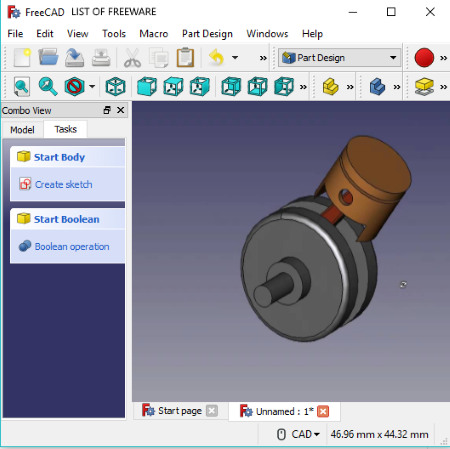This screenshot has height=449, width=450.
Task: Click the Boolean operation link
Action: tap(72, 247)
